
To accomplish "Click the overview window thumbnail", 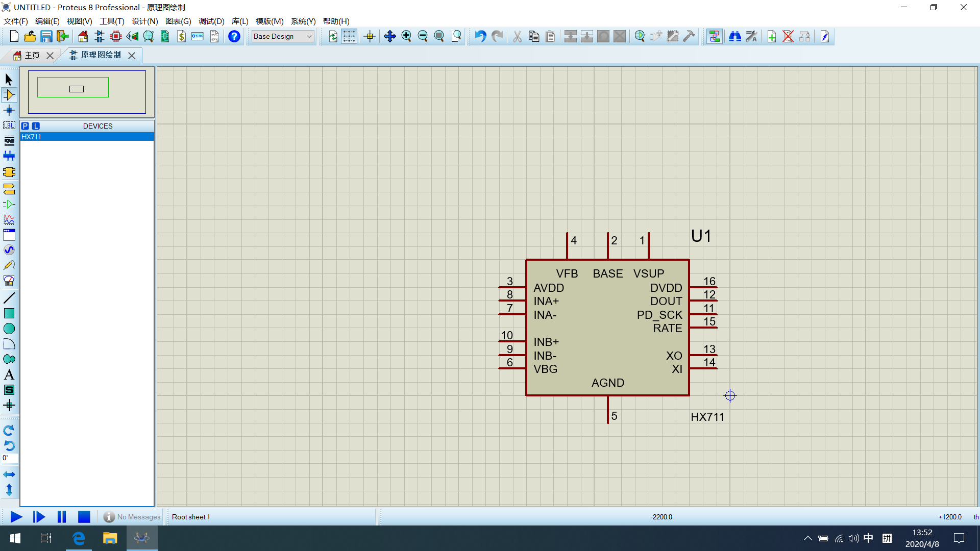I will click(87, 92).
